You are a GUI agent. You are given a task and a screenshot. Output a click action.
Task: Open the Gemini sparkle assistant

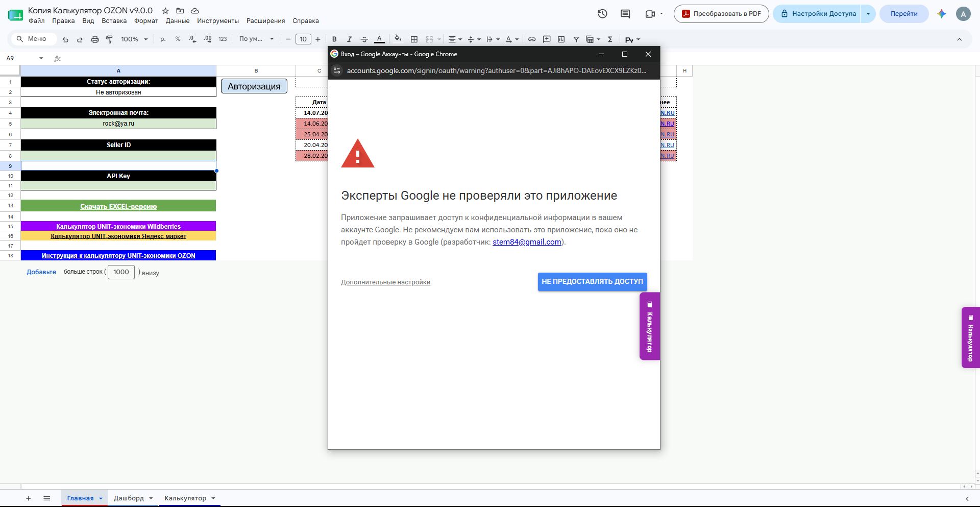(x=942, y=14)
